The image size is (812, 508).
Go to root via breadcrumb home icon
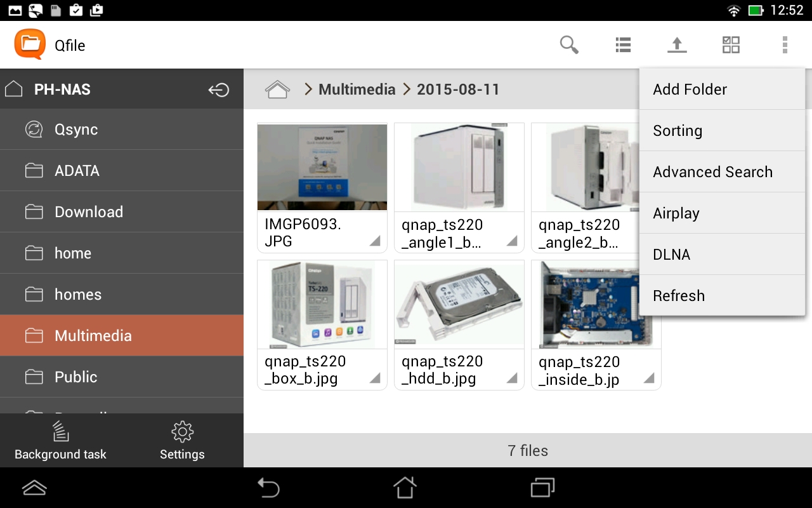coord(277,90)
